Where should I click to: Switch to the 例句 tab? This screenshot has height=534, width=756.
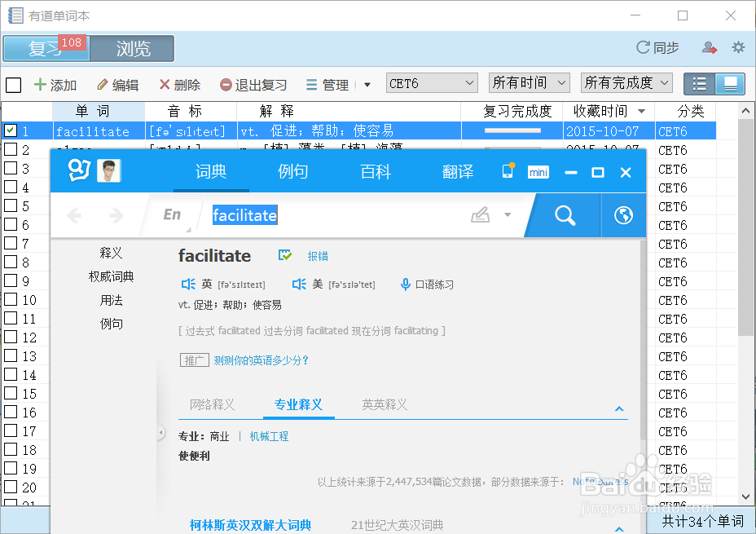[292, 172]
